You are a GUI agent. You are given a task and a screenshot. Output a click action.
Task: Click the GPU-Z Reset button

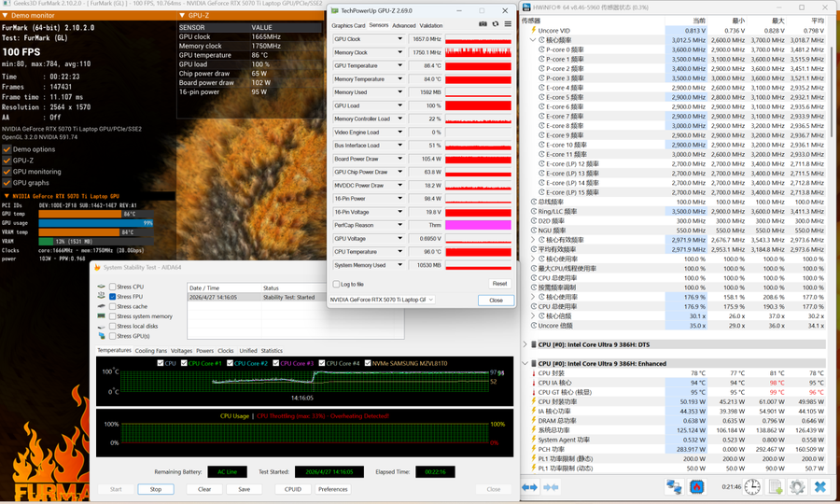pos(500,284)
